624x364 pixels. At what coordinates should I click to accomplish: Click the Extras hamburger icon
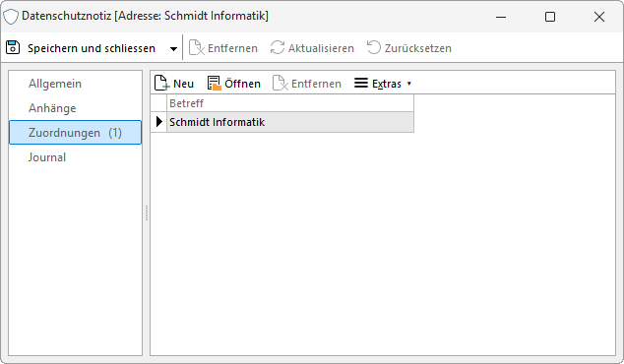point(361,83)
